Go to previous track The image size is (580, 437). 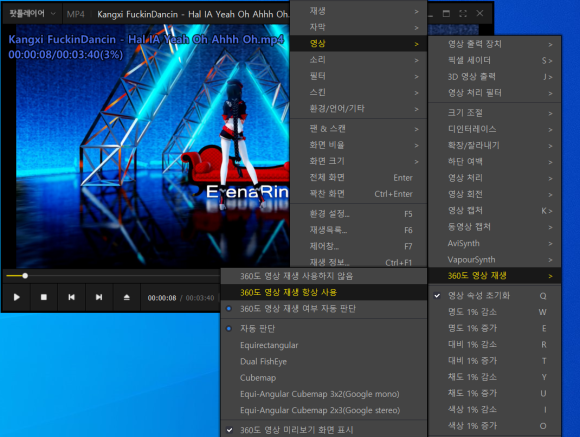coord(71,297)
